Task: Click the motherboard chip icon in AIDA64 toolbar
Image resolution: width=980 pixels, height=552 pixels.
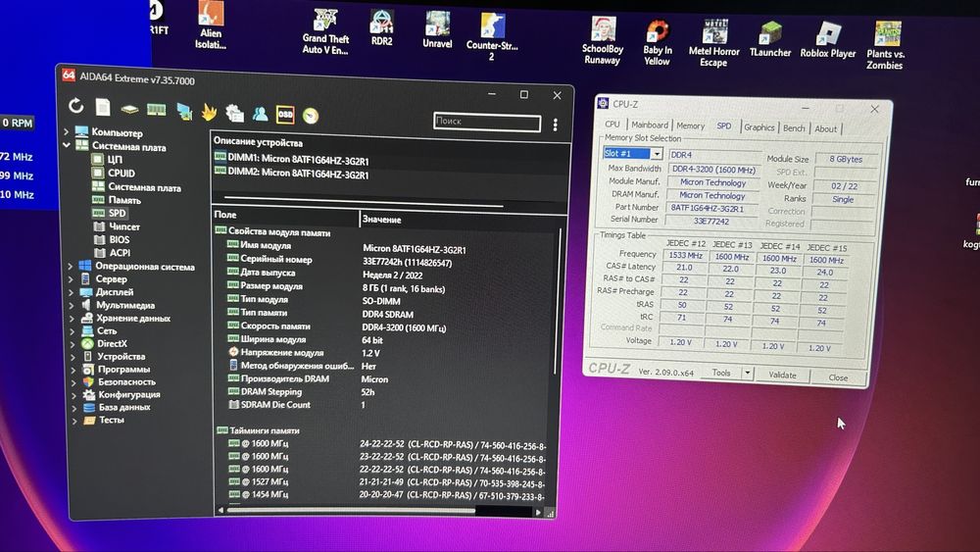Action: pos(129,109)
